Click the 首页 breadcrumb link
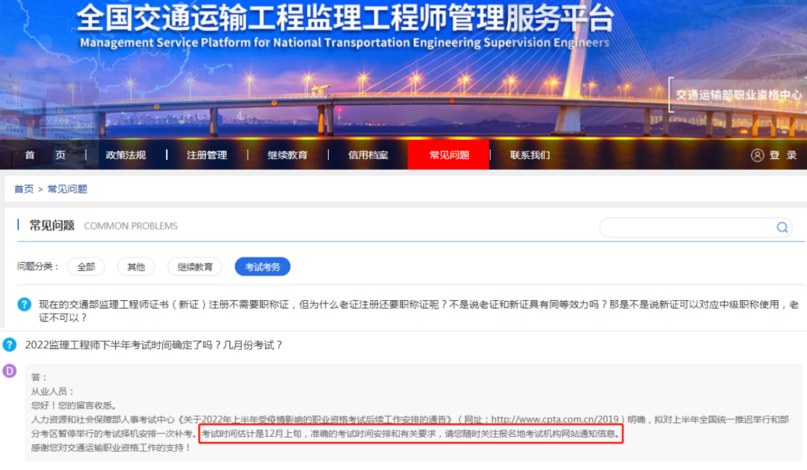The width and height of the screenshot is (807, 470). click(x=24, y=189)
